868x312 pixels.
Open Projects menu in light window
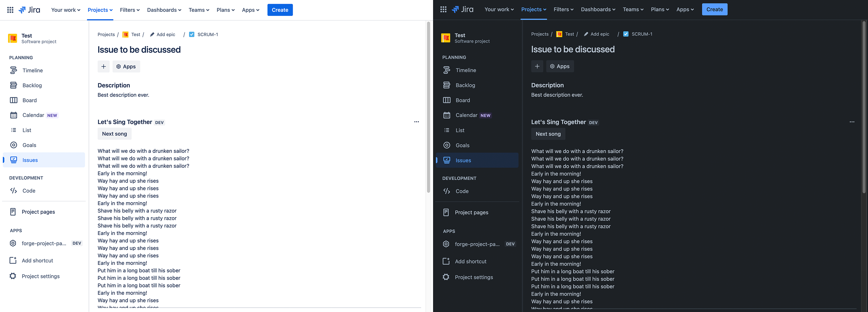pyautogui.click(x=100, y=10)
